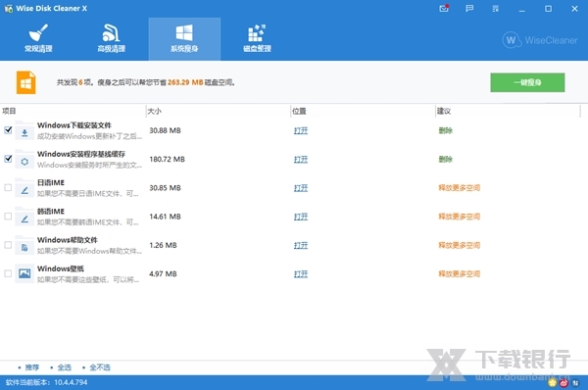The image size is (588, 390).
Task: Check the Windows壁纸 checkbox
Action: coord(8,273)
